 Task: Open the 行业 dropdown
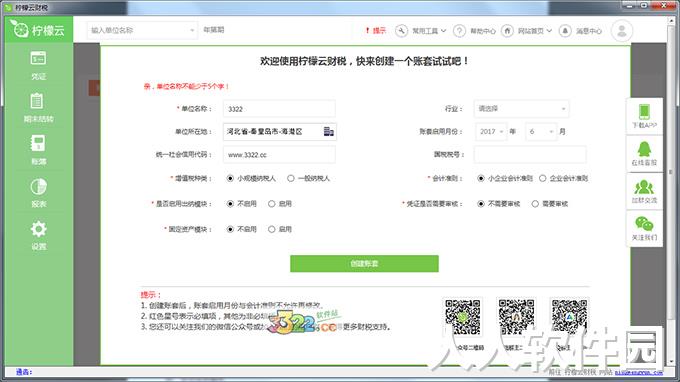pyautogui.click(x=521, y=109)
